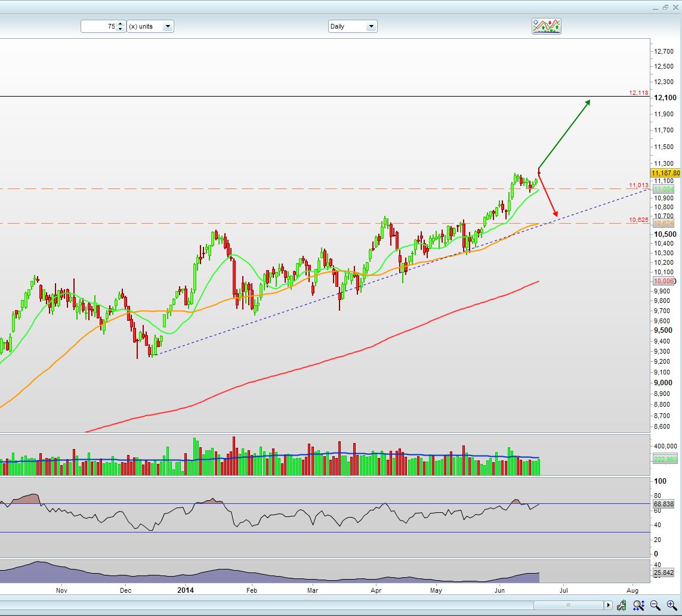
Task: Click the Apr label on date axis
Action: click(x=376, y=590)
